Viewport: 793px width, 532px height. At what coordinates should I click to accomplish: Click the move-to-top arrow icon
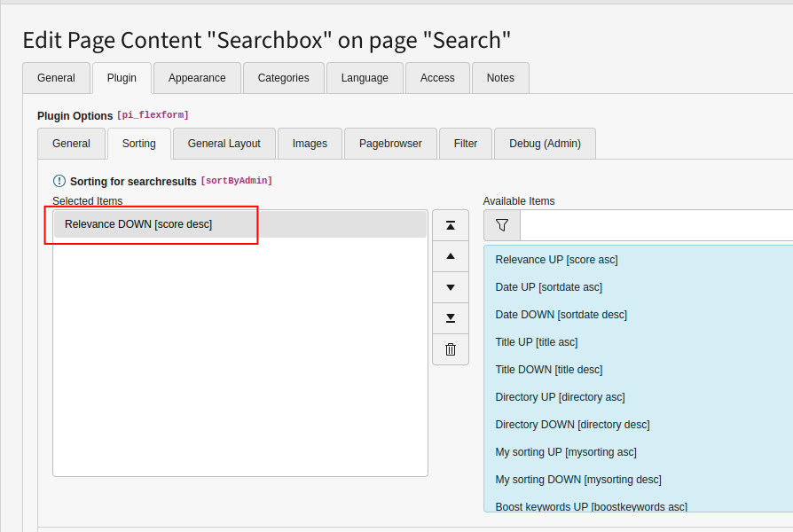pos(451,225)
